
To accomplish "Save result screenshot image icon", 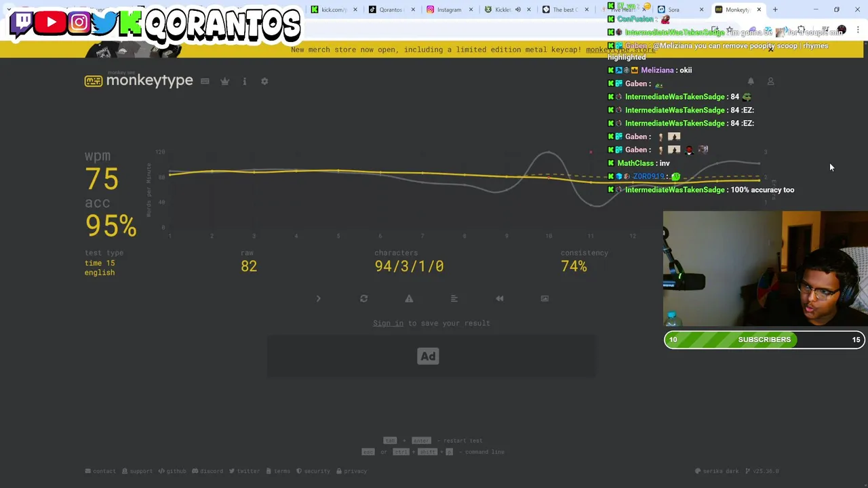I will click(x=545, y=298).
